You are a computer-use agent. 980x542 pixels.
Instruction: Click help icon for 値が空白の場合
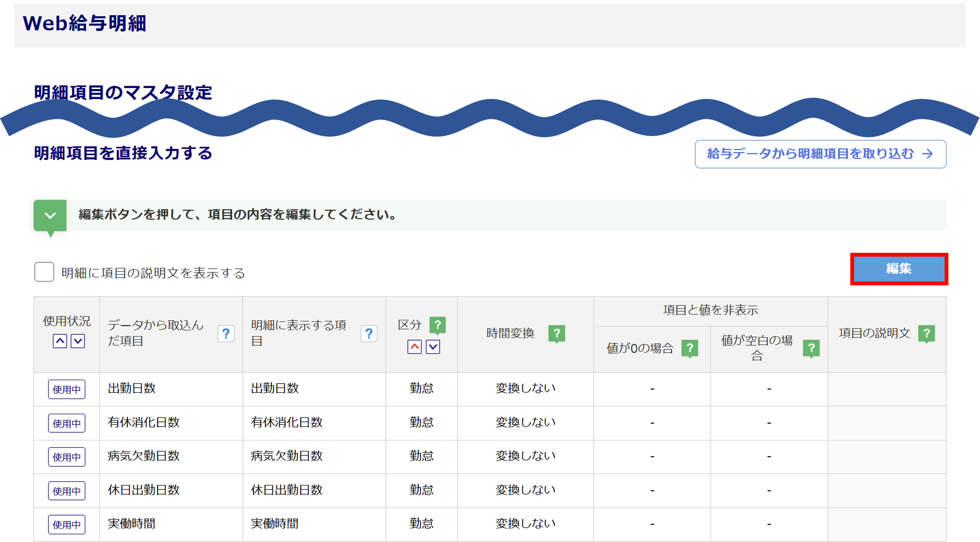811,348
